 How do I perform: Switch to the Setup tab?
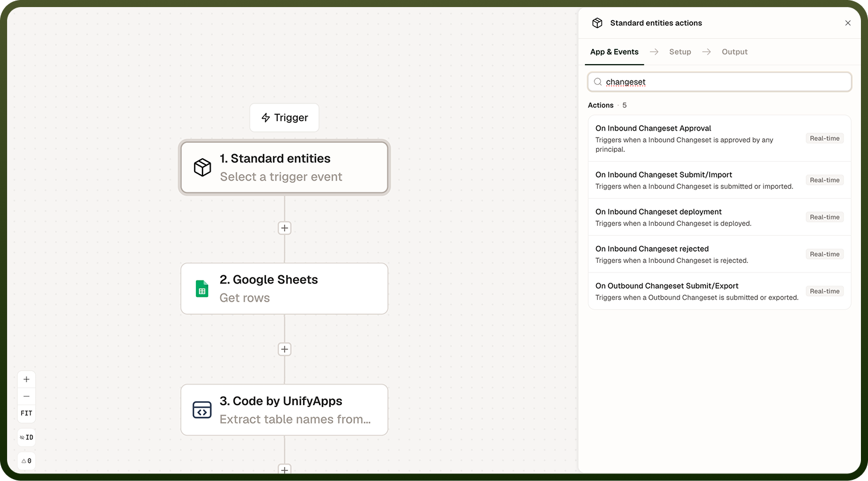680,52
